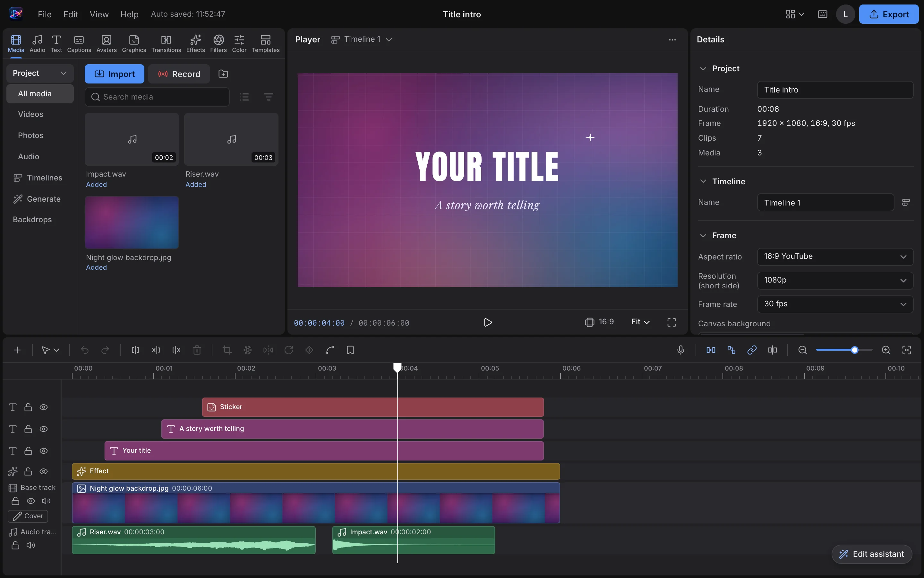Click the new folder icon beside Record
This screenshot has height=578, width=924.
(x=223, y=74)
